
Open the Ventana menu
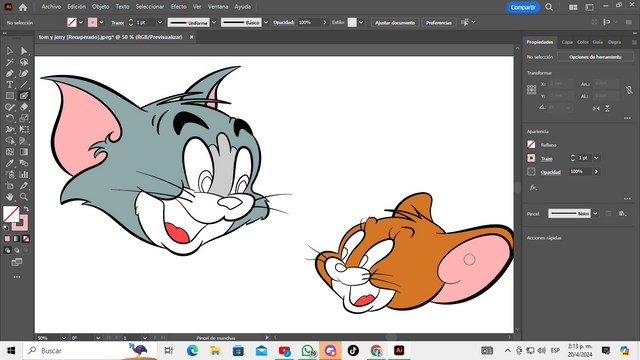[218, 7]
